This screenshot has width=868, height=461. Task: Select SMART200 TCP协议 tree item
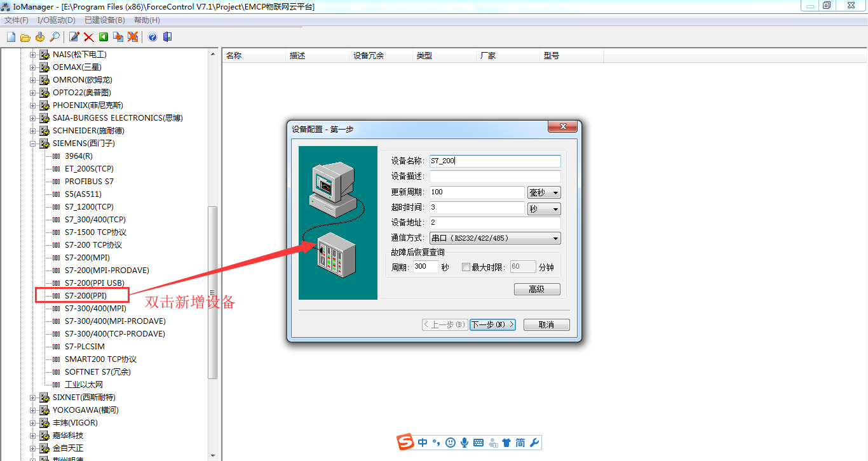coord(100,359)
